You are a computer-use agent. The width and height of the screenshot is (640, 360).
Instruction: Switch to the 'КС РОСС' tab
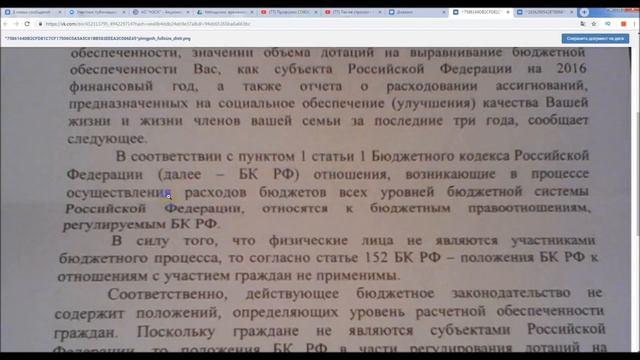[x=161, y=12]
